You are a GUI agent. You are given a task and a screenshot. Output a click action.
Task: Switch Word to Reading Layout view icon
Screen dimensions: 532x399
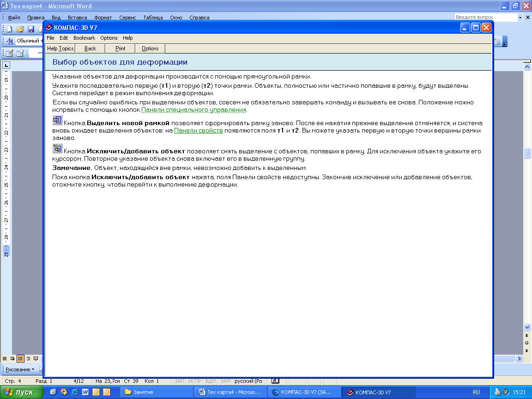36,358
